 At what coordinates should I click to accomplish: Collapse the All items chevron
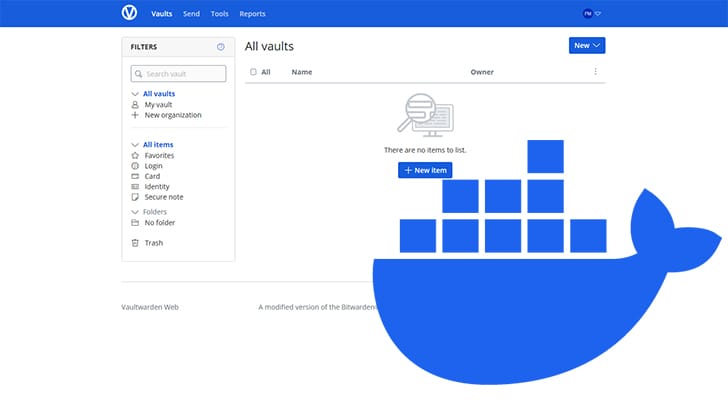coord(135,145)
